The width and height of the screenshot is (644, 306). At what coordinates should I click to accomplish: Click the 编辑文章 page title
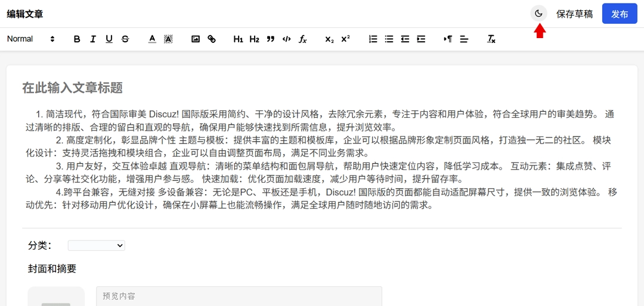pos(24,14)
